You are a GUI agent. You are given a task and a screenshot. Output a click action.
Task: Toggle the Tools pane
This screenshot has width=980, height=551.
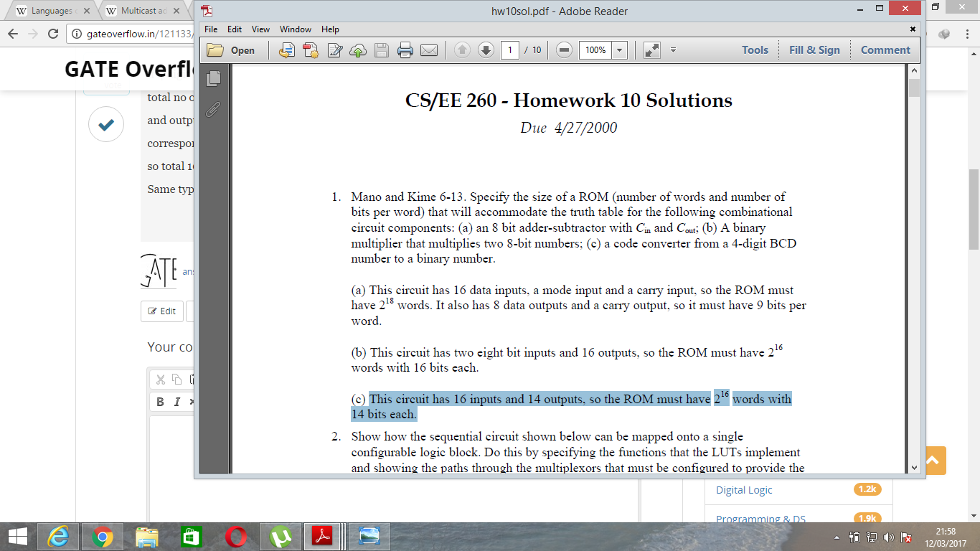tap(755, 50)
